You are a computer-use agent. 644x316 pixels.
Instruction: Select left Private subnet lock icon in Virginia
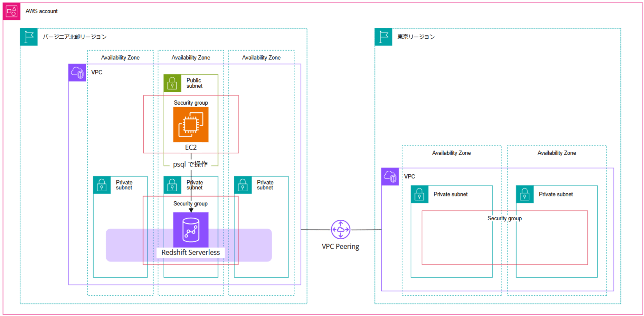[x=102, y=185]
